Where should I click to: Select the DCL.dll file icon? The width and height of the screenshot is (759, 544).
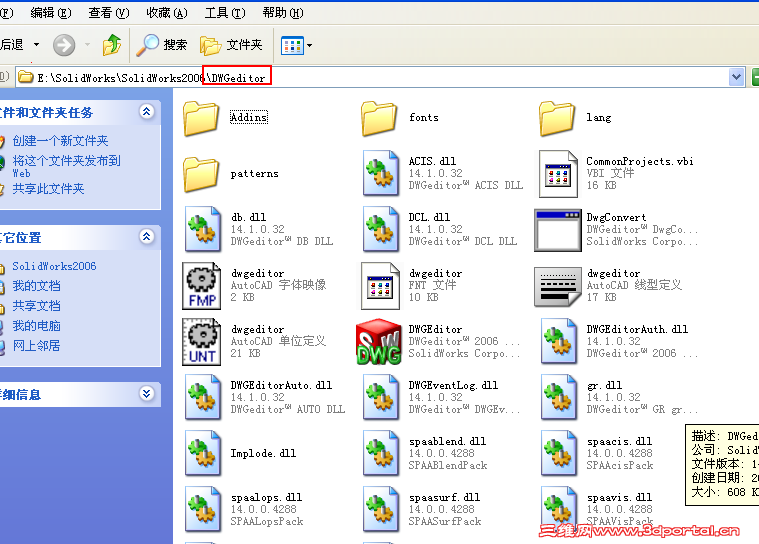click(381, 229)
